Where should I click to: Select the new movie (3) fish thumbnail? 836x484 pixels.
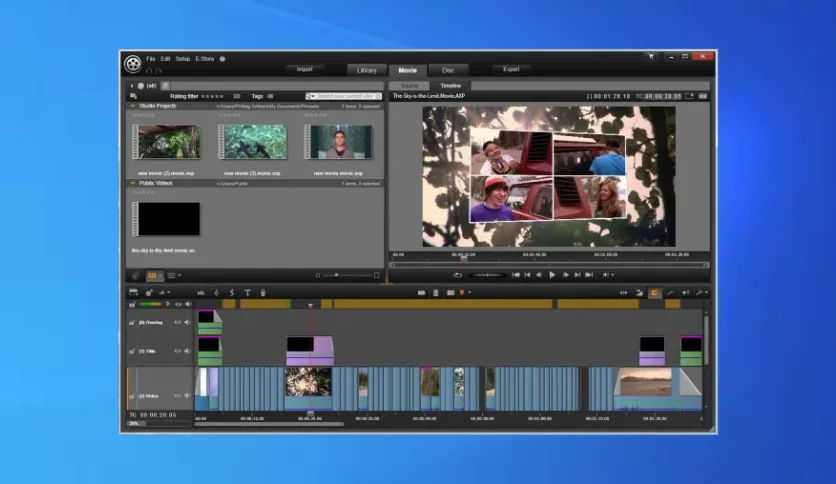[x=252, y=142]
